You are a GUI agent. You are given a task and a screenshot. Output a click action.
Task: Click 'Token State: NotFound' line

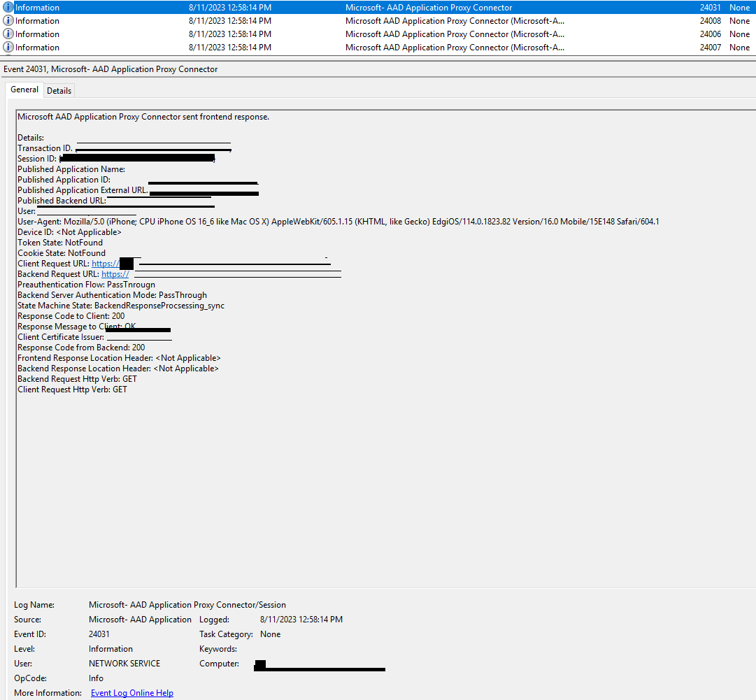point(60,243)
